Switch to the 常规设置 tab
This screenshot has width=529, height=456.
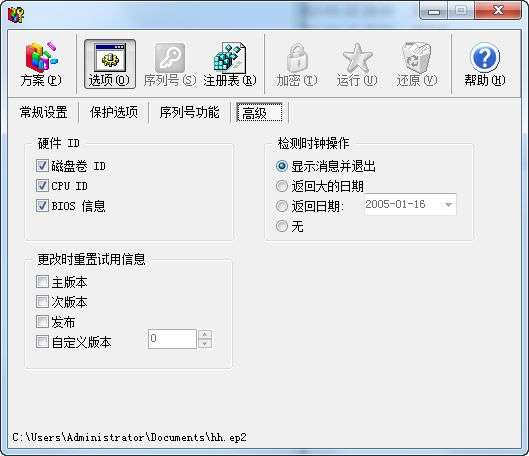point(44,112)
